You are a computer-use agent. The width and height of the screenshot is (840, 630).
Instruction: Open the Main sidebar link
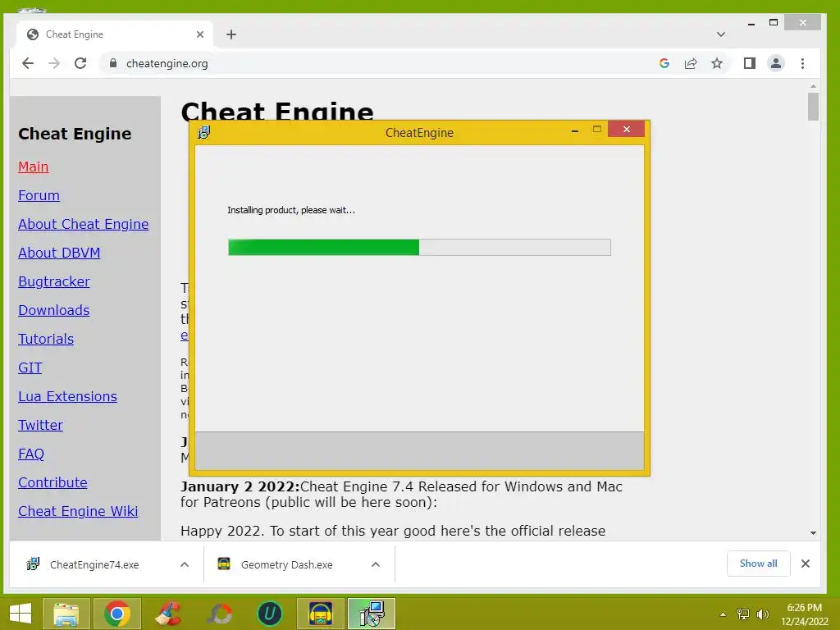33,167
